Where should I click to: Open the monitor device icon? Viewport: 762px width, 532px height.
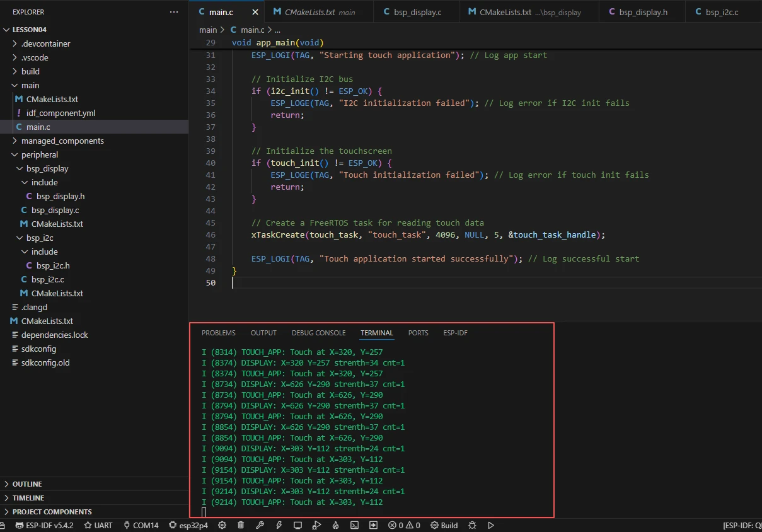coord(297,525)
